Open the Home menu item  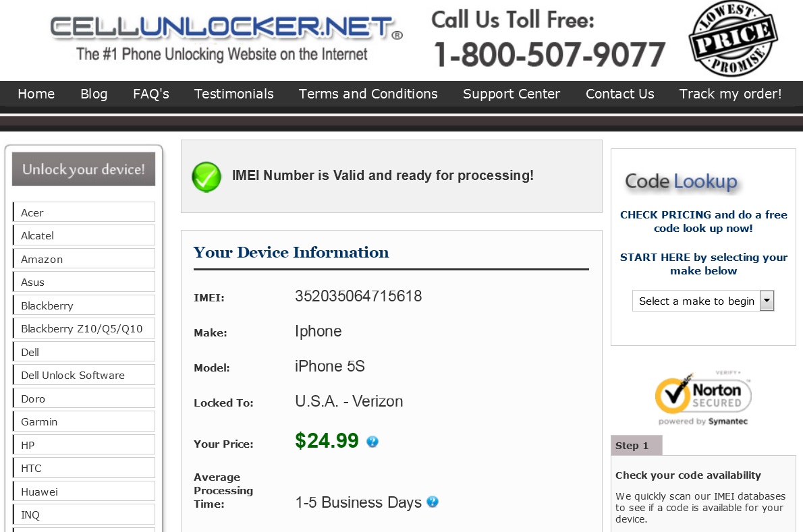[36, 94]
